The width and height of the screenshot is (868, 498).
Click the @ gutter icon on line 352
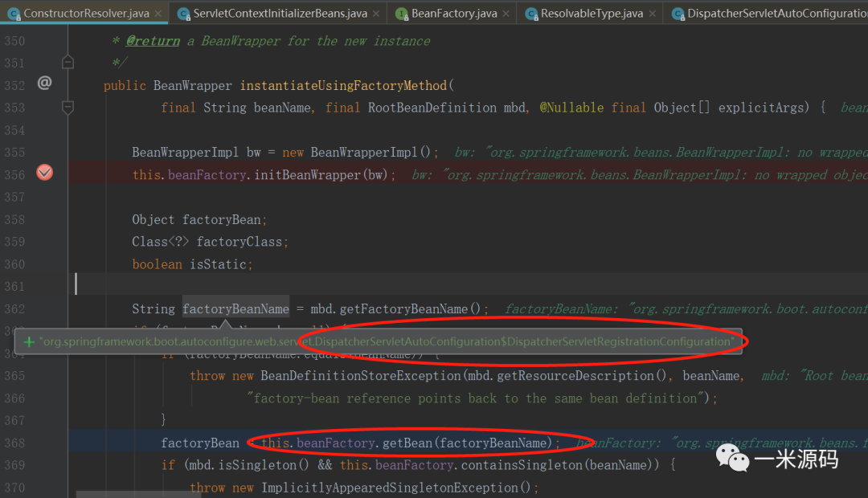point(45,83)
